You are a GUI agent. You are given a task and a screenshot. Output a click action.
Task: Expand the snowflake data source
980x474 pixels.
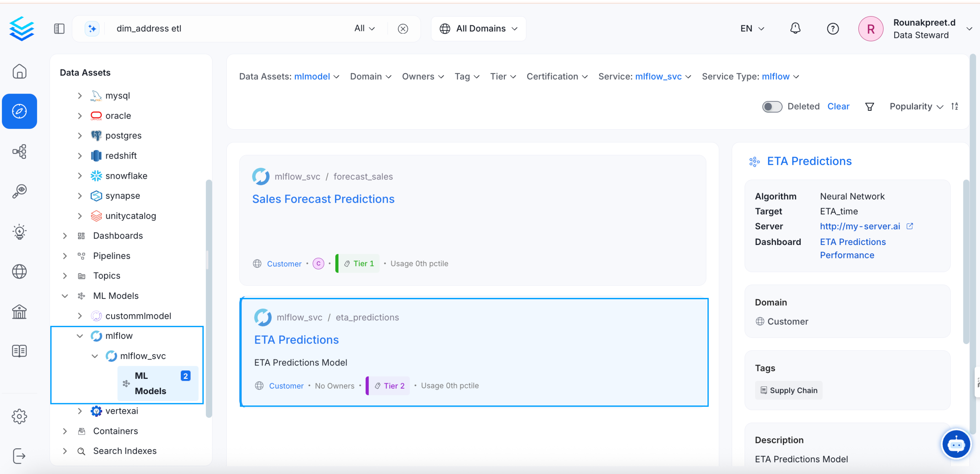80,175
